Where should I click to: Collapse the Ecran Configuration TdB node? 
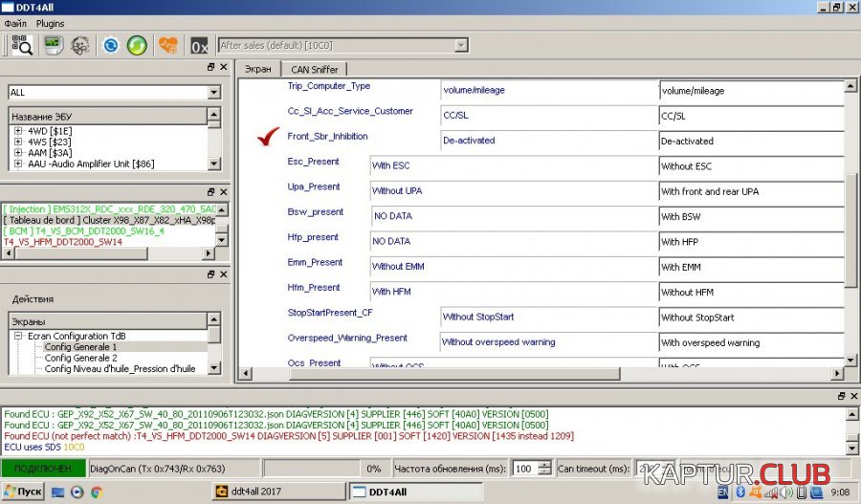coord(18,336)
